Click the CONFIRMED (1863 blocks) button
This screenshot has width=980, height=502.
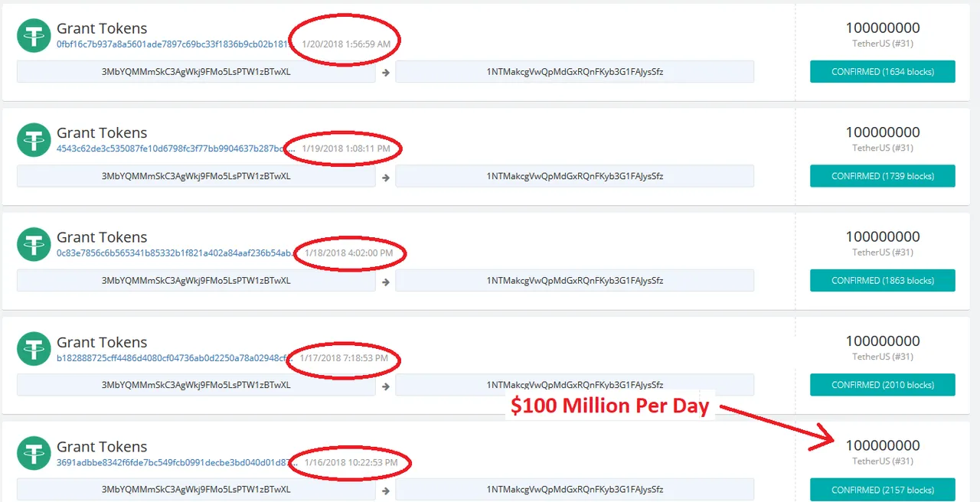coord(883,281)
